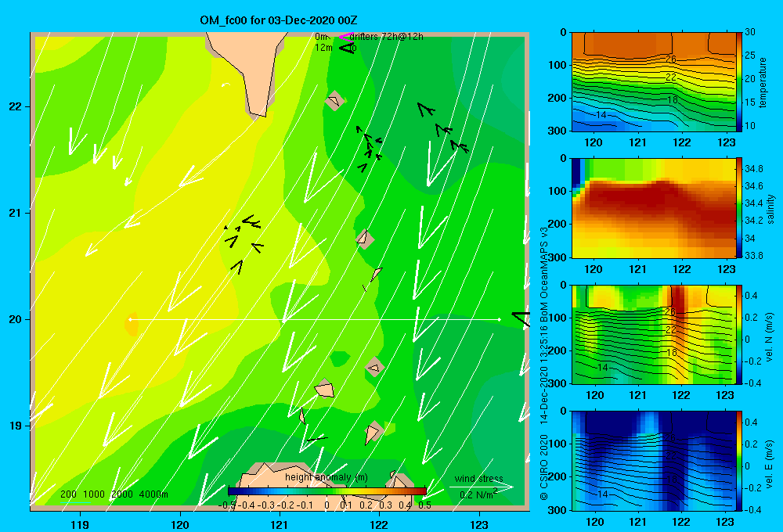The height and width of the screenshot is (532, 783).
Task: Click the vertical CSIRO OceanMAPS copyright text
Action: (x=544, y=363)
